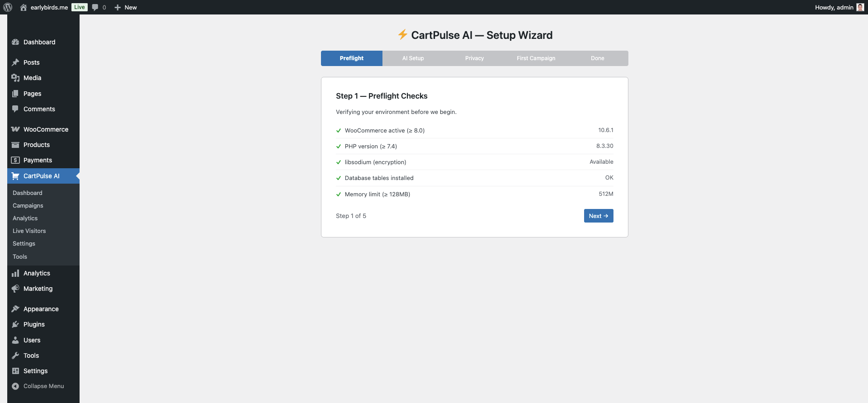This screenshot has width=868, height=403.
Task: Click the WordPress logo icon
Action: [x=8, y=7]
